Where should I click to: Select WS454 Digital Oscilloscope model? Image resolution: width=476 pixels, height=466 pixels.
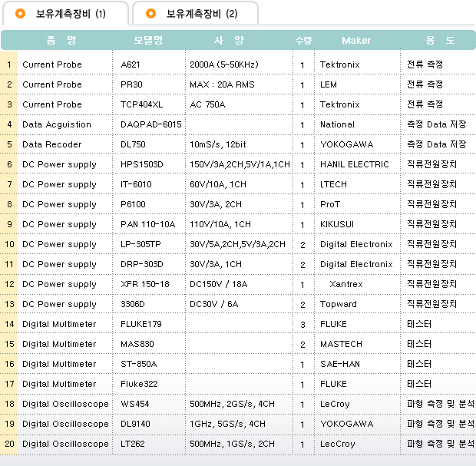tap(135, 404)
